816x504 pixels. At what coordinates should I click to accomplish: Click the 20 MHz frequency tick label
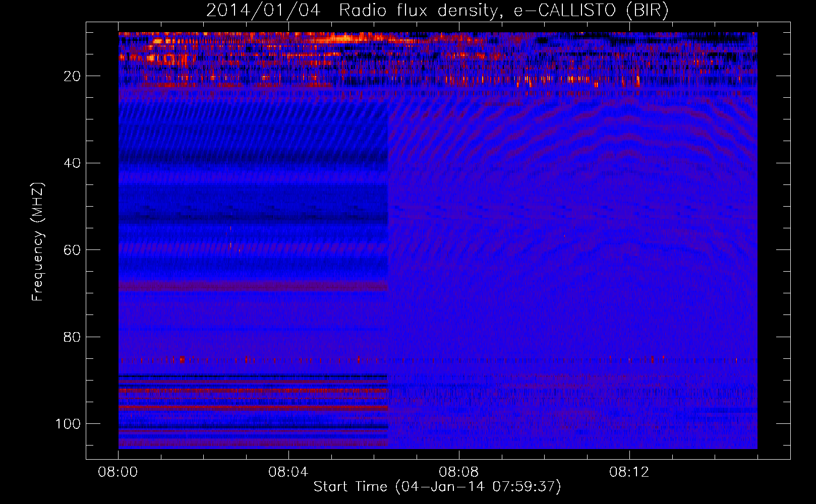point(72,76)
